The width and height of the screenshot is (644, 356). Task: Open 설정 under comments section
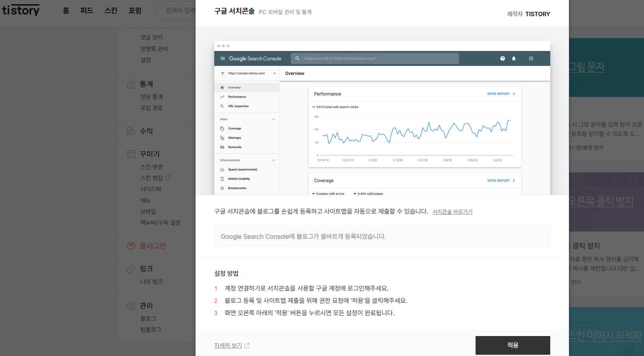146,60
